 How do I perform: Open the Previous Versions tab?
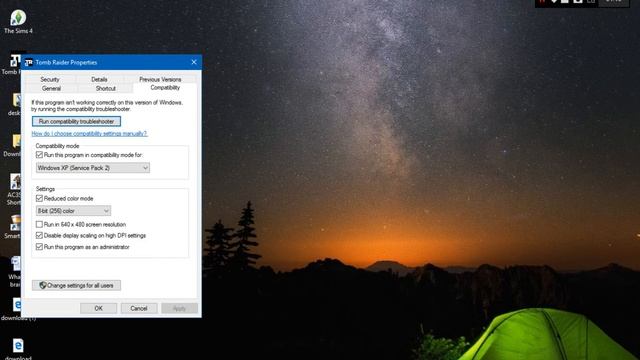[160, 79]
